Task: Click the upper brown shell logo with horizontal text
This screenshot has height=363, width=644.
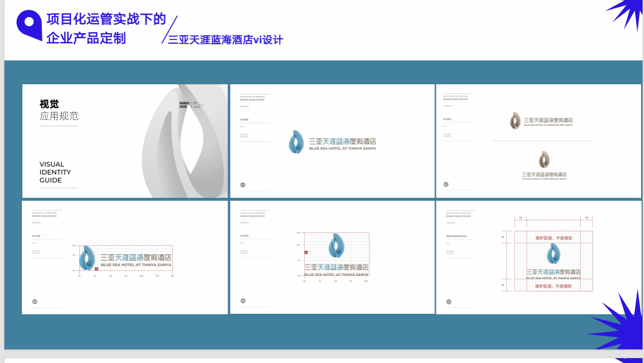Action: point(515,121)
